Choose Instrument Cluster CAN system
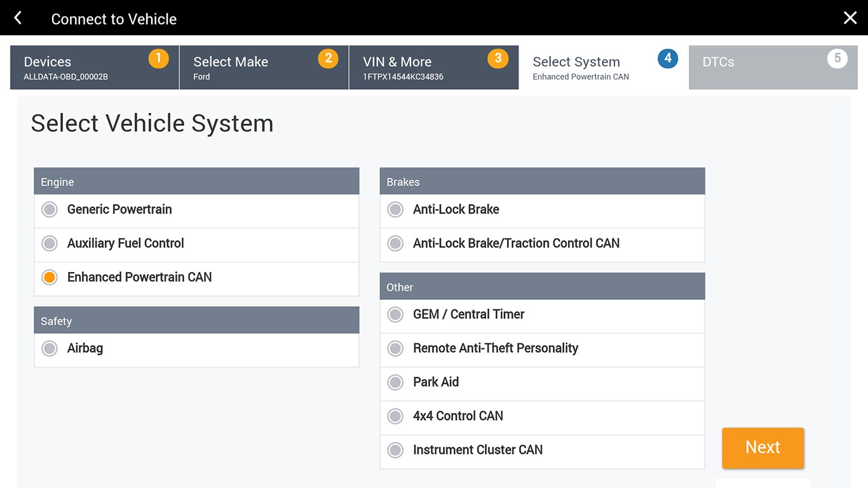This screenshot has height=488, width=868. pyautogui.click(x=395, y=450)
